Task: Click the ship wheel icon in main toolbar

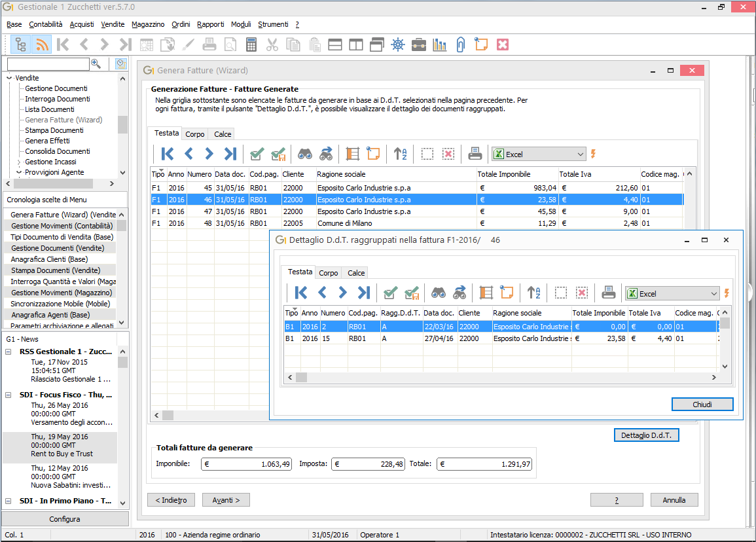Action: (x=398, y=45)
